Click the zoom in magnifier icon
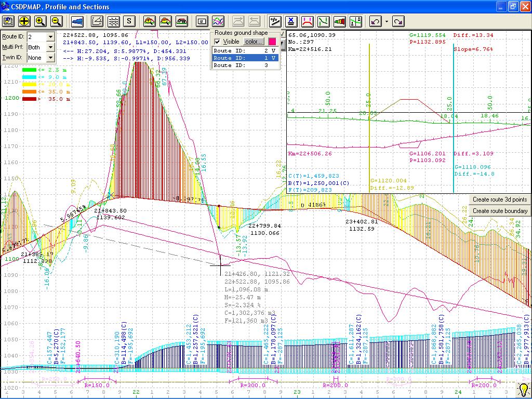The width and height of the screenshot is (532, 399). (41, 21)
